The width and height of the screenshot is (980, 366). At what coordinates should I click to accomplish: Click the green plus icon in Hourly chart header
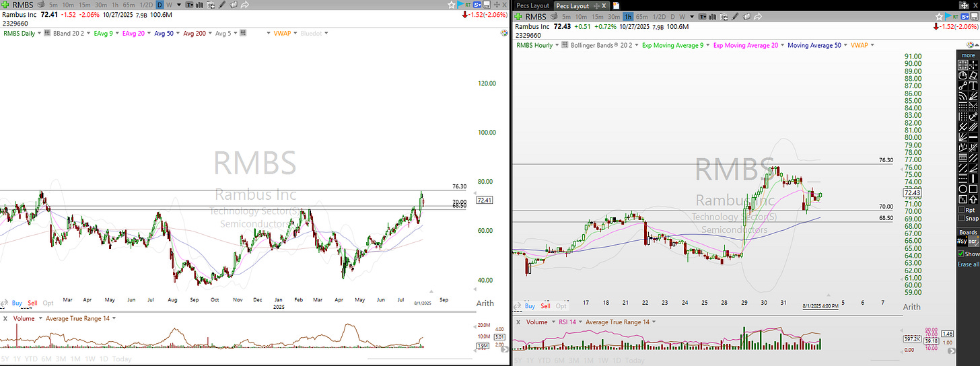coord(518,17)
